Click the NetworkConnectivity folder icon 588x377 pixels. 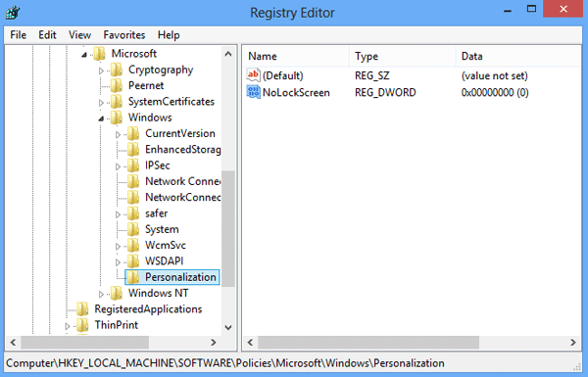point(133,197)
